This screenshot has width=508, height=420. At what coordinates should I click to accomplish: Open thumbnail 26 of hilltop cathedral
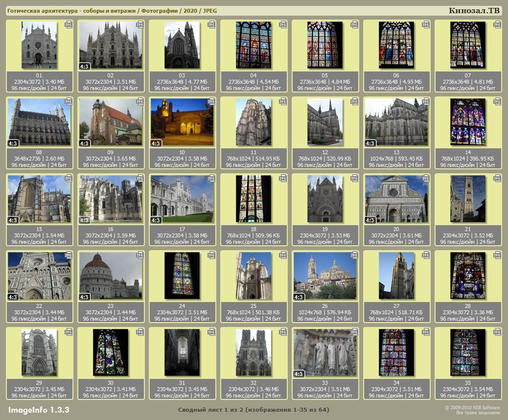[x=325, y=276]
